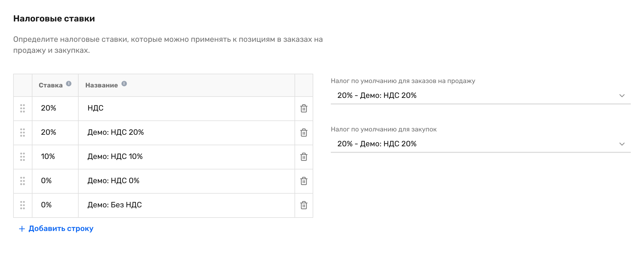Click the plus icon to add row
Image resolution: width=644 pixels, height=253 pixels.
[x=22, y=229]
